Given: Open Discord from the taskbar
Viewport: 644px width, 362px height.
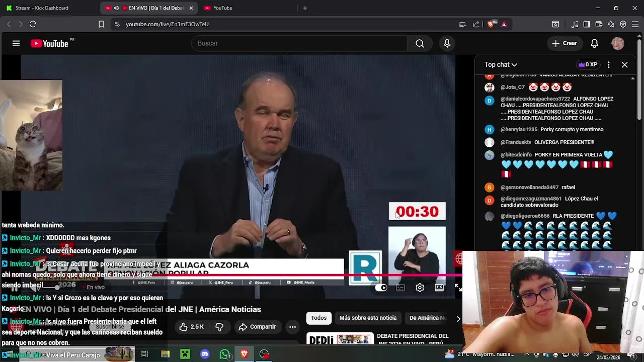Looking at the screenshot, I should pyautogui.click(x=205, y=354).
